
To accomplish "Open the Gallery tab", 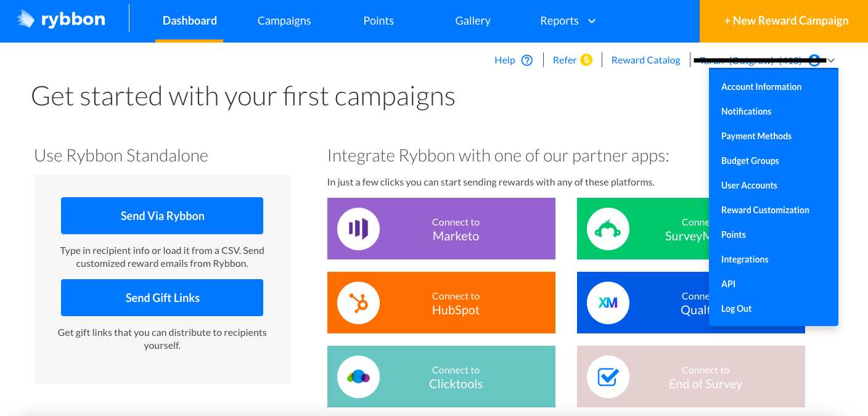I will tap(473, 21).
